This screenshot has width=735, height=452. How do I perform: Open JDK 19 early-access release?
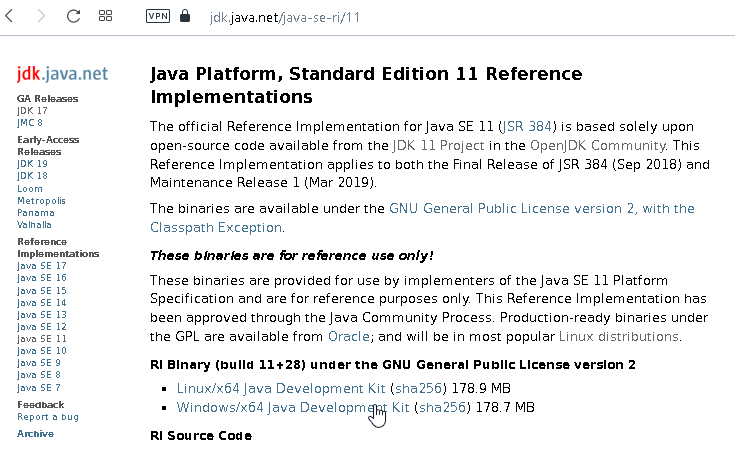click(32, 164)
